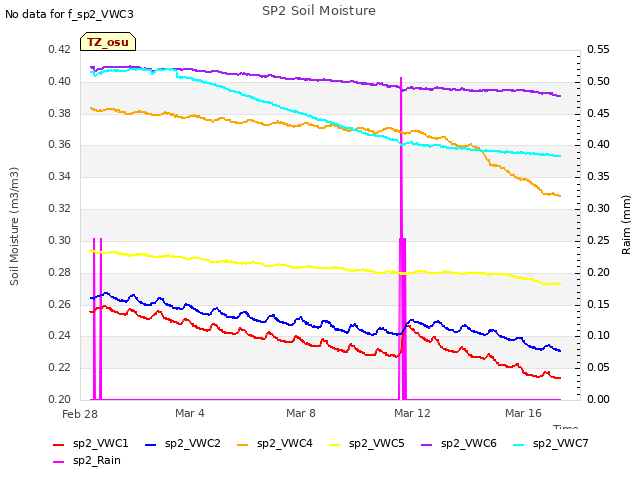Viewport: 640px width, 480px height.
Task: Click the 0.30 left axis tick label
Action: click(x=60, y=240)
